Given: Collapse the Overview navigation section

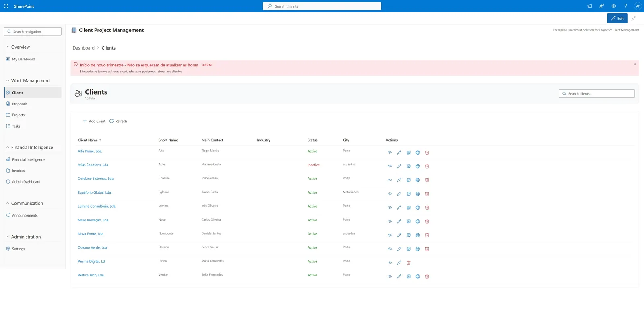Looking at the screenshot, I should pyautogui.click(x=8, y=47).
